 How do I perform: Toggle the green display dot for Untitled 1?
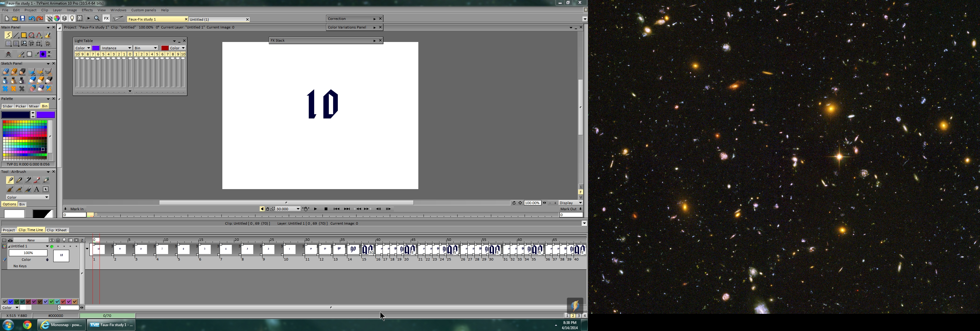[x=52, y=247]
